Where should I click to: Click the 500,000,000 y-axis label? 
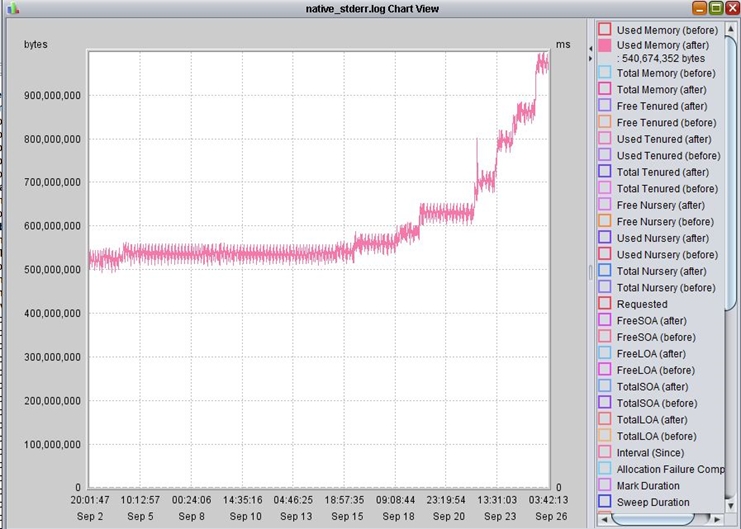[x=52, y=269]
